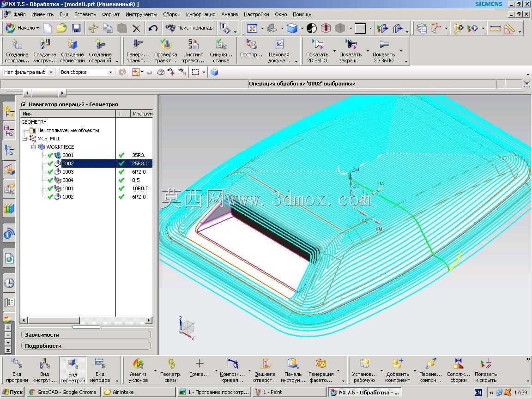Click the Windows Пуск start button

click(12, 392)
